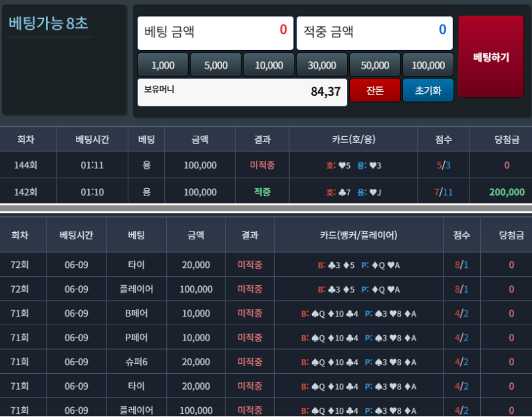Click the card cell in 슈퍼6 row

click(x=358, y=362)
